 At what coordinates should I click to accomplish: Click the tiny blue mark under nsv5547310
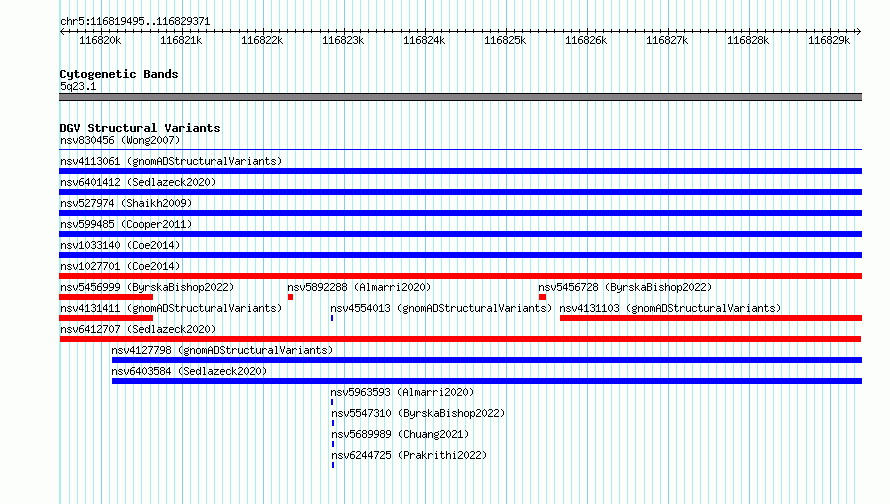[x=333, y=423]
